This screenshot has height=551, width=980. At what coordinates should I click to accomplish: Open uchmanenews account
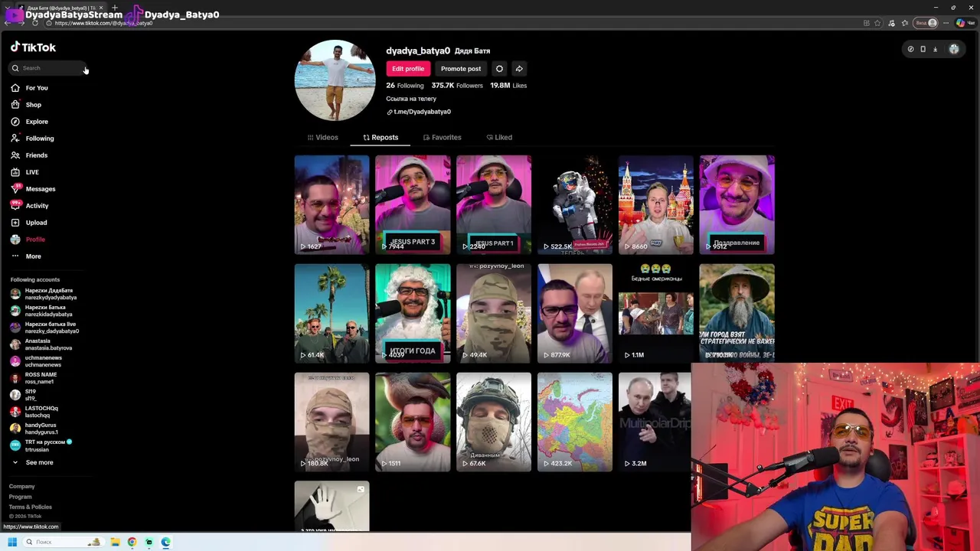[x=38, y=361]
